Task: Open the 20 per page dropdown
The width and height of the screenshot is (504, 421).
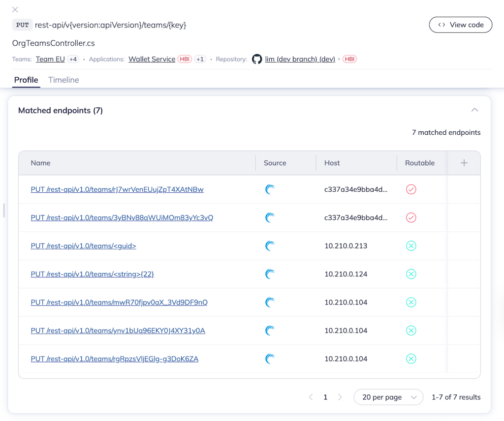Action: pyautogui.click(x=388, y=397)
